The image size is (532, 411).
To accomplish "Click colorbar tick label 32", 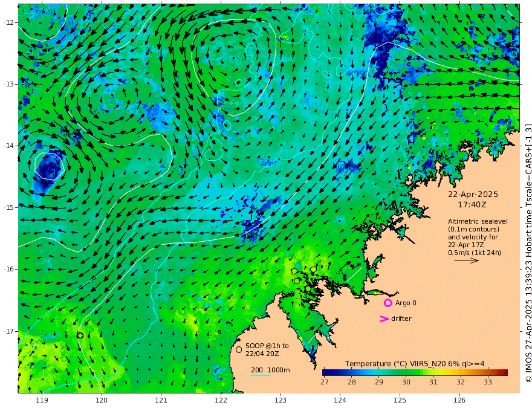I will [x=461, y=382].
